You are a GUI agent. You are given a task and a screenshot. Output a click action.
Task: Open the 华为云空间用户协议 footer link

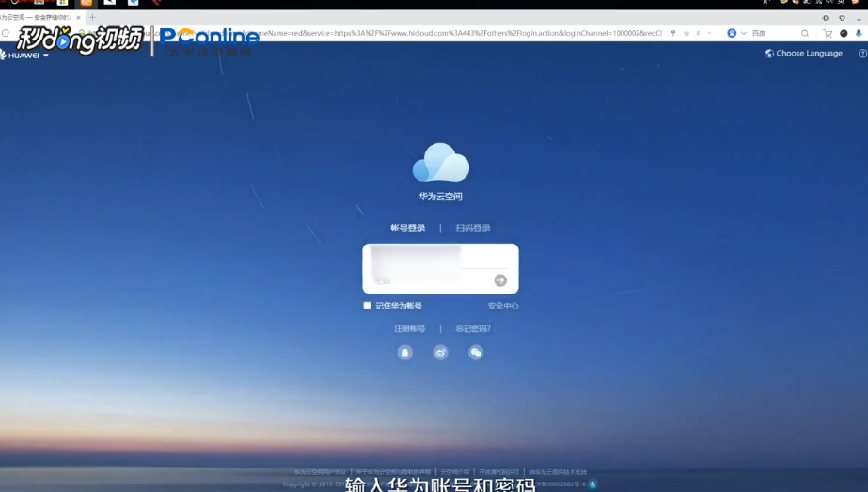coord(320,472)
